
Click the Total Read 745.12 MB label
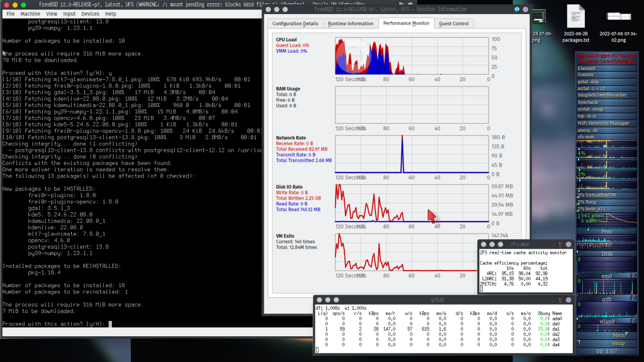(x=298, y=209)
